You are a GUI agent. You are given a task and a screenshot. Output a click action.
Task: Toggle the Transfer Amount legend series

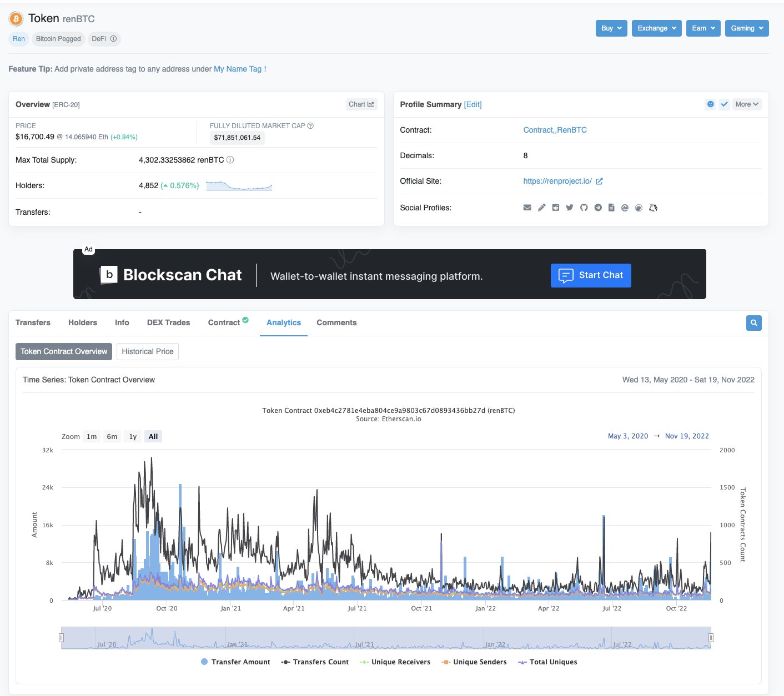pos(235,662)
